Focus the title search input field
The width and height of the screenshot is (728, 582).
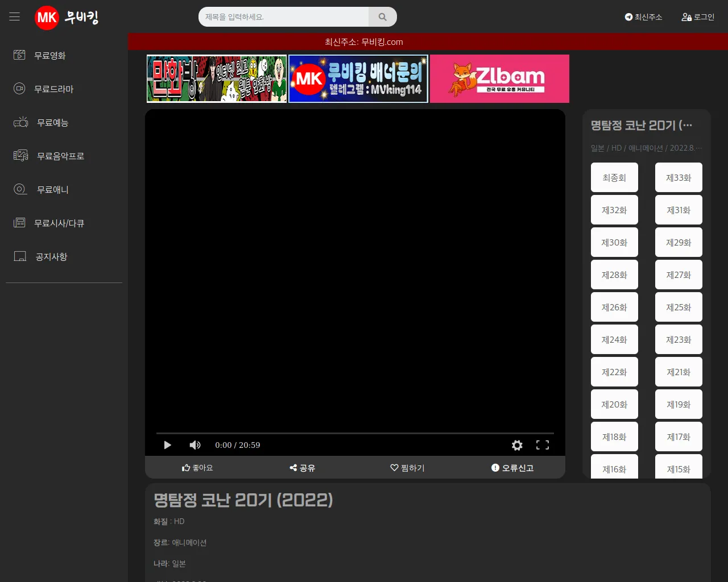click(284, 17)
